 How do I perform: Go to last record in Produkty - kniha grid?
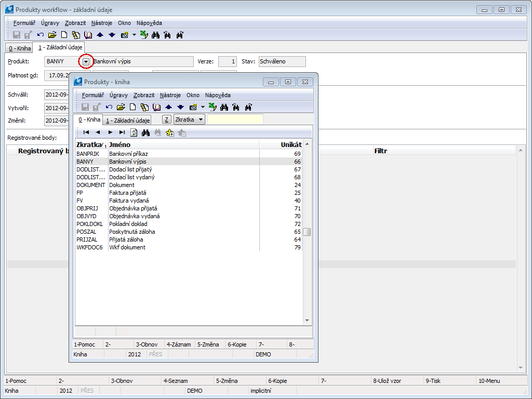122,132
